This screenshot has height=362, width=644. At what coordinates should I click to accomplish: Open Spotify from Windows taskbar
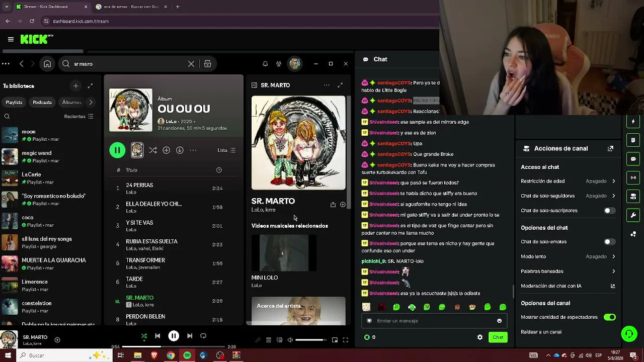click(187, 355)
